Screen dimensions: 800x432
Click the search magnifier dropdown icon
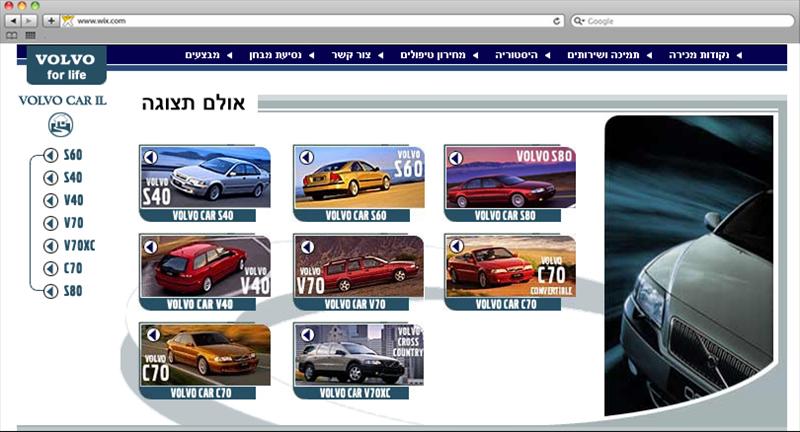pos(579,21)
